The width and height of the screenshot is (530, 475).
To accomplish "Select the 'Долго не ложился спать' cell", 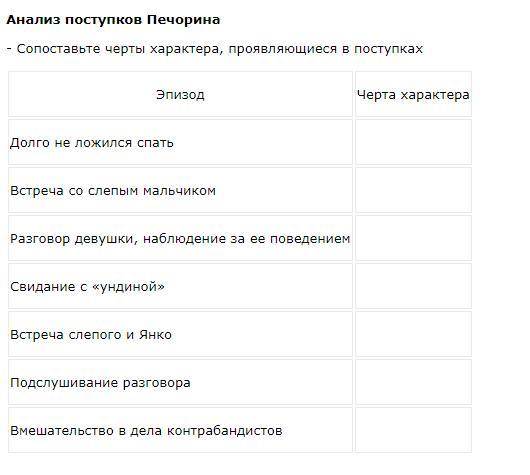I will [180, 142].
